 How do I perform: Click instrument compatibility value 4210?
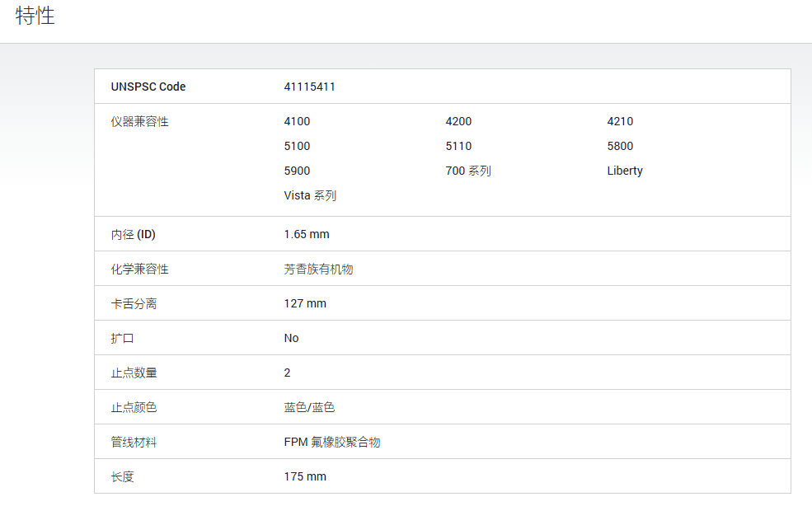[x=620, y=121]
